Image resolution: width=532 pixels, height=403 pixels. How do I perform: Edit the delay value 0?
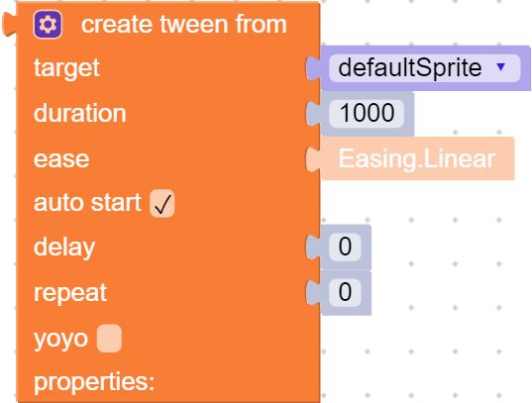coord(345,247)
